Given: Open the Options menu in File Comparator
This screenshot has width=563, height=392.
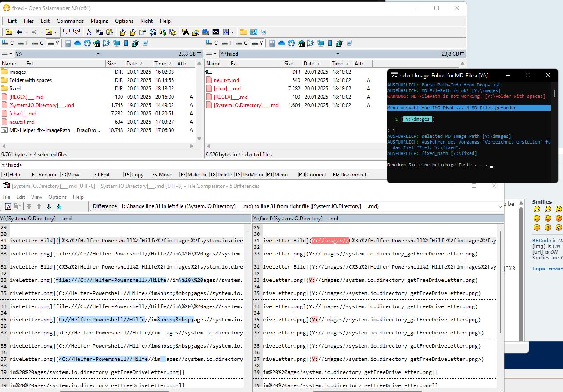Looking at the screenshot, I should (x=57, y=197).
